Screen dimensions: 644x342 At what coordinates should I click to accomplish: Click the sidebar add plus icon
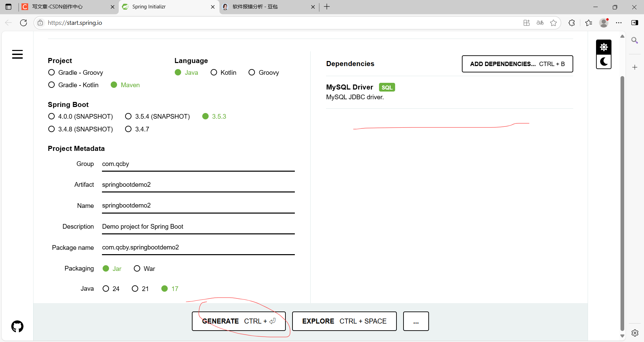[x=635, y=67]
